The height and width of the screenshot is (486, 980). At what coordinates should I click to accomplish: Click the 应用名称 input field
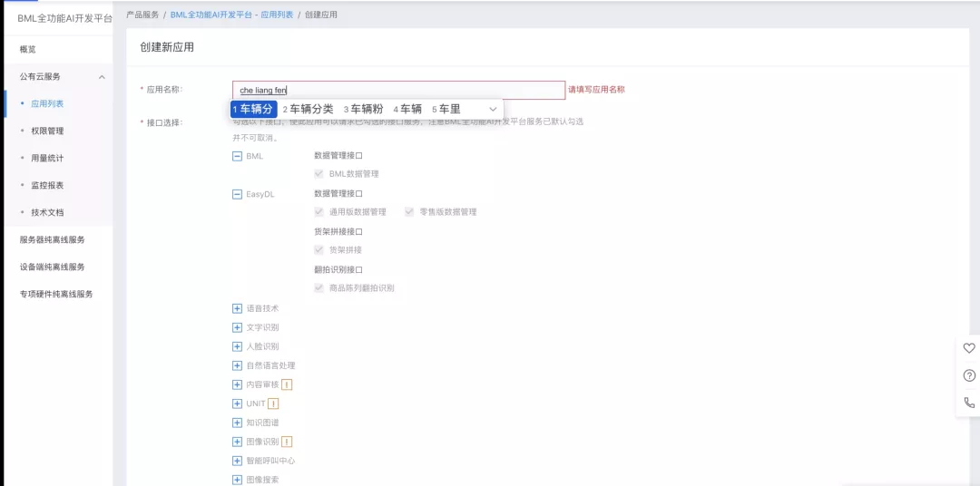(398, 90)
